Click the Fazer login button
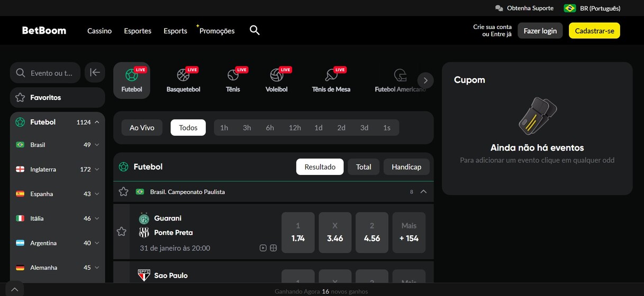The height and width of the screenshot is (296, 644). click(540, 31)
